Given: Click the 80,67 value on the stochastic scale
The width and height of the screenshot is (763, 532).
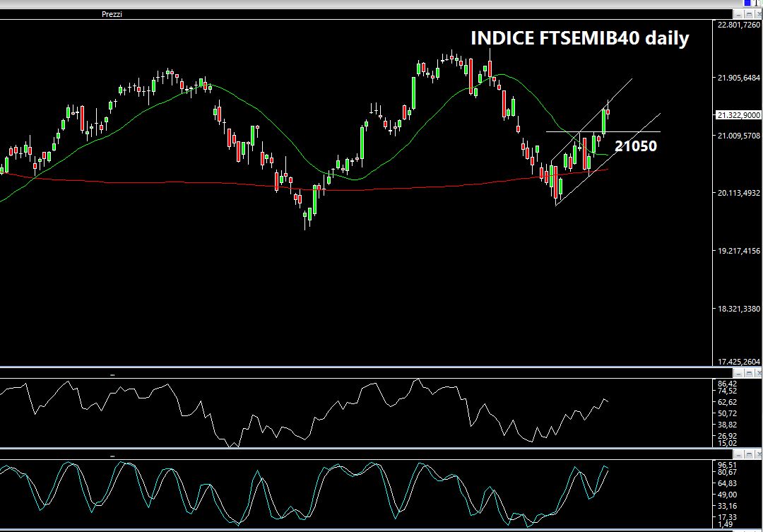Looking at the screenshot, I should point(727,472).
